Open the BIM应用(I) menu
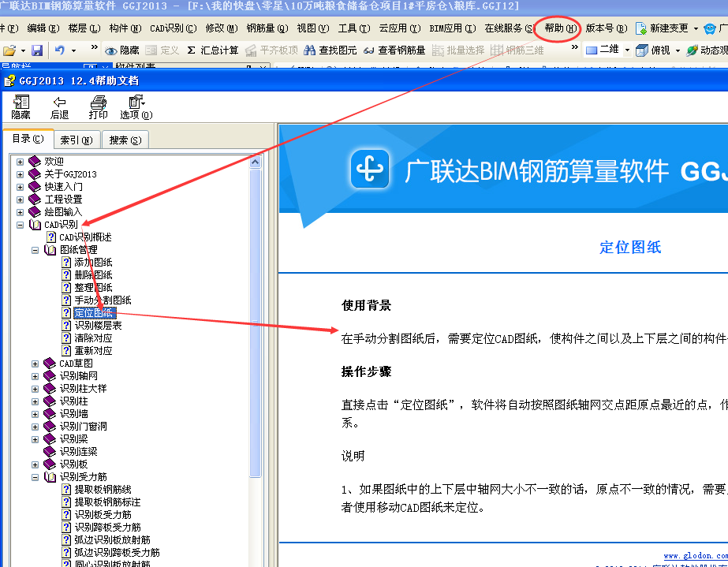This screenshot has width=728, height=567. [x=453, y=28]
